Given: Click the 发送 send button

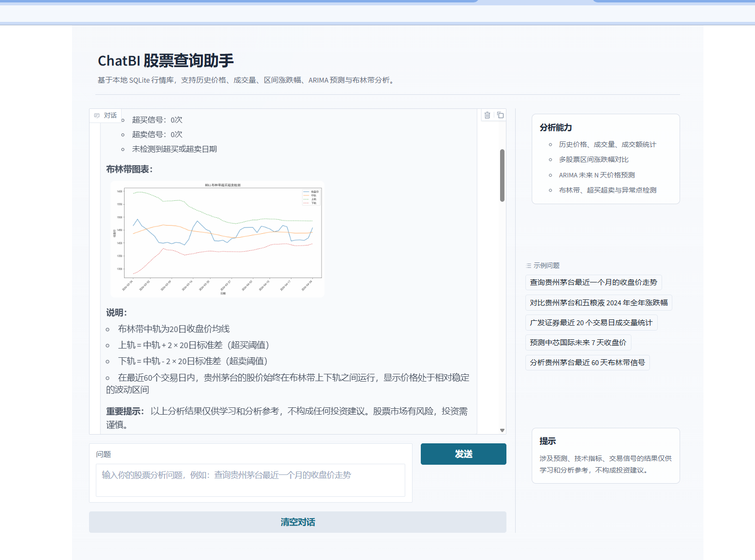Looking at the screenshot, I should click(463, 454).
